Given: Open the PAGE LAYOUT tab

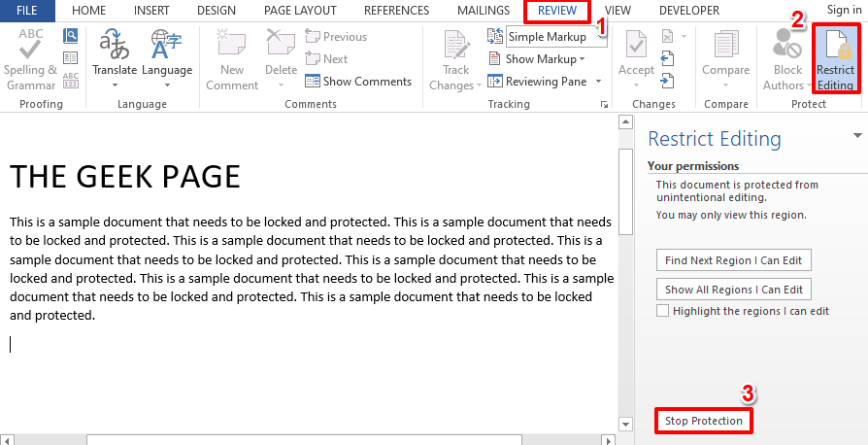Looking at the screenshot, I should pyautogui.click(x=300, y=11).
